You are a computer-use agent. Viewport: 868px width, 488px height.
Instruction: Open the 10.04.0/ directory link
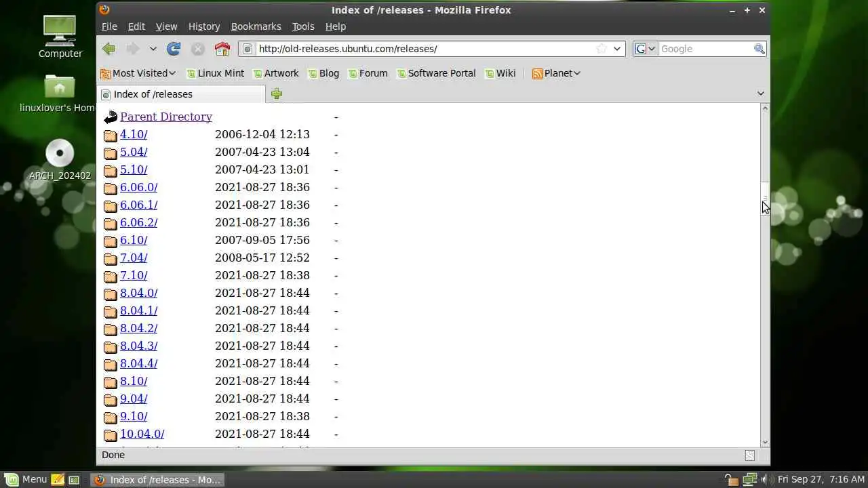(142, 434)
